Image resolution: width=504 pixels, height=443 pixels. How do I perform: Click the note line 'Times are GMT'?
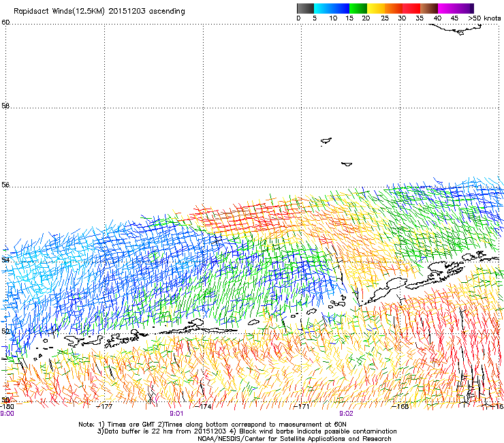[x=132, y=425]
